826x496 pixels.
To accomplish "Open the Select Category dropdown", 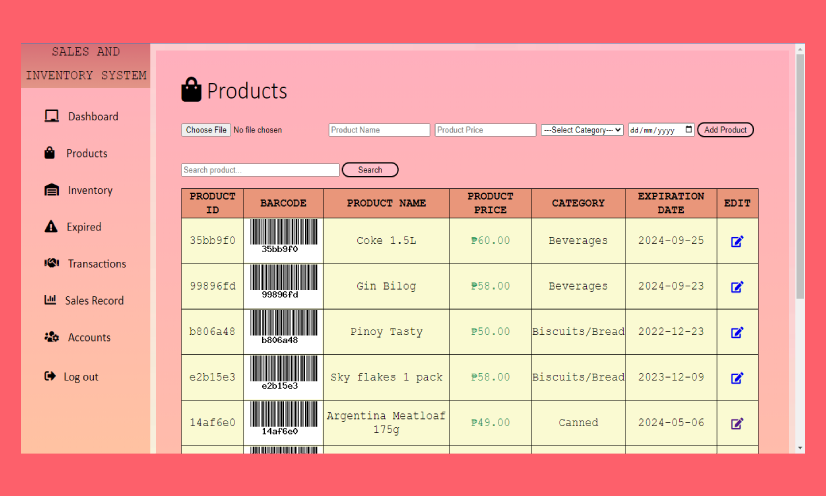I will pyautogui.click(x=582, y=130).
